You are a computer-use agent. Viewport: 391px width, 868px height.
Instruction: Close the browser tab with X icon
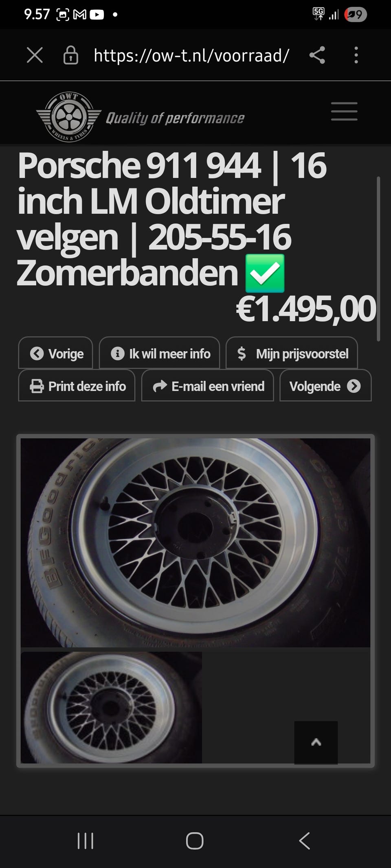tap(35, 55)
